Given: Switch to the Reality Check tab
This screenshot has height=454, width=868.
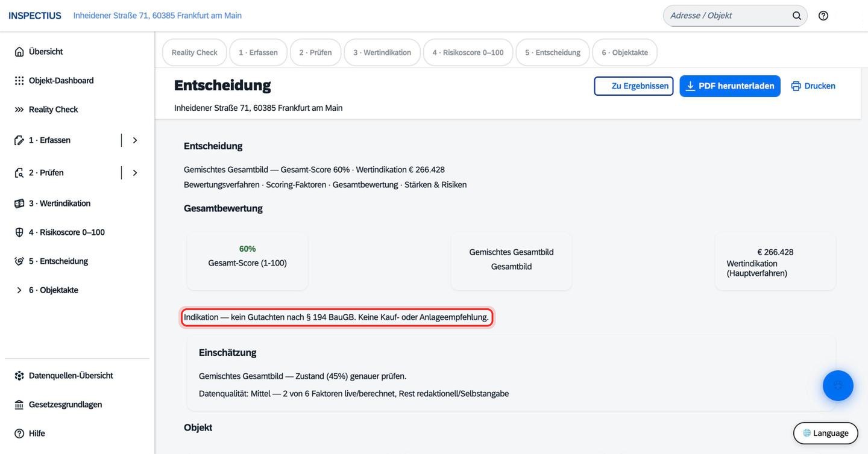Looking at the screenshot, I should [x=194, y=52].
